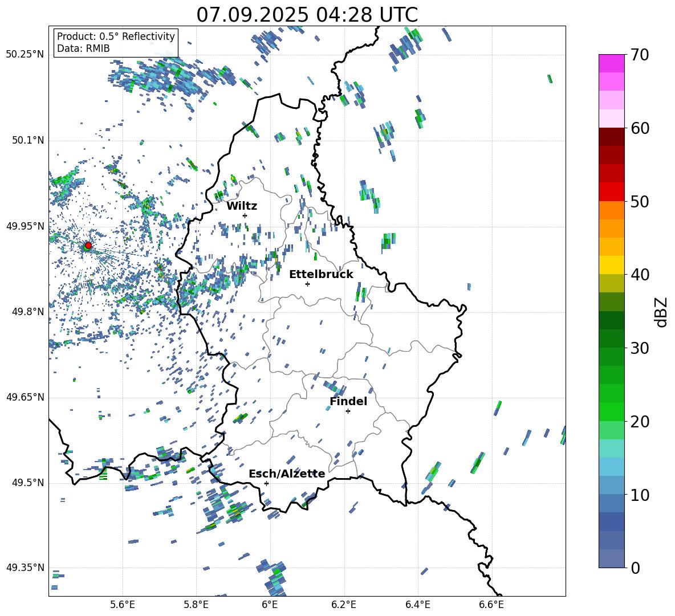Click the bright red colorbar segment above 50

[611, 192]
